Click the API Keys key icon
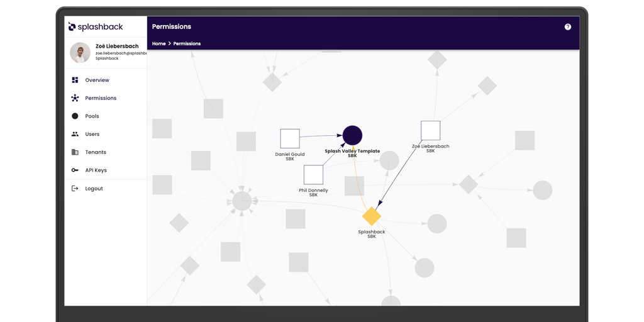Viewport: 644px width, 322px height. click(75, 170)
